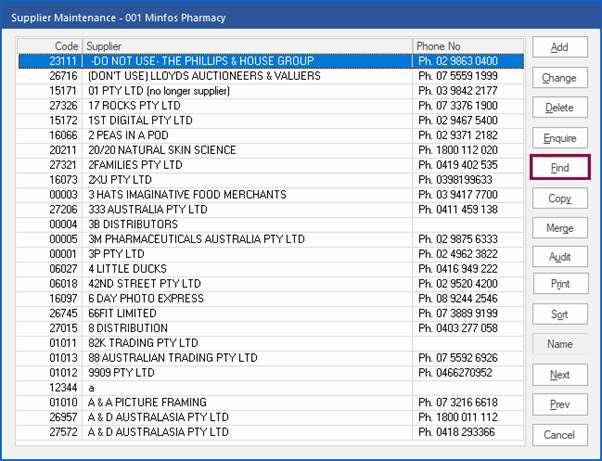Click supplier code 00003

63,195
